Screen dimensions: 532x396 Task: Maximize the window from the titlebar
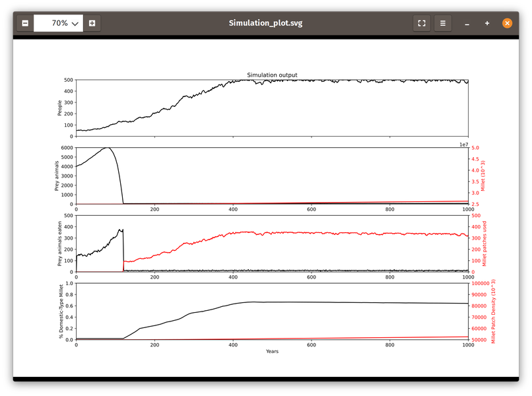point(486,23)
